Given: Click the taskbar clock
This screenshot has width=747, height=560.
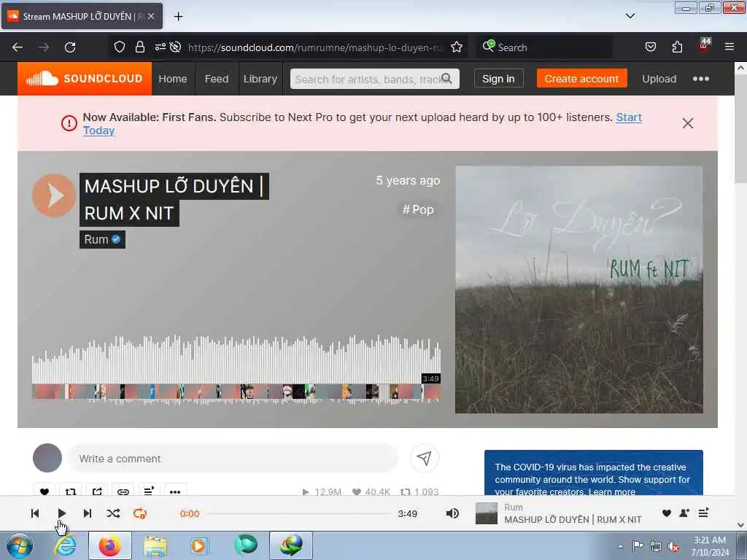Looking at the screenshot, I should tap(710, 546).
